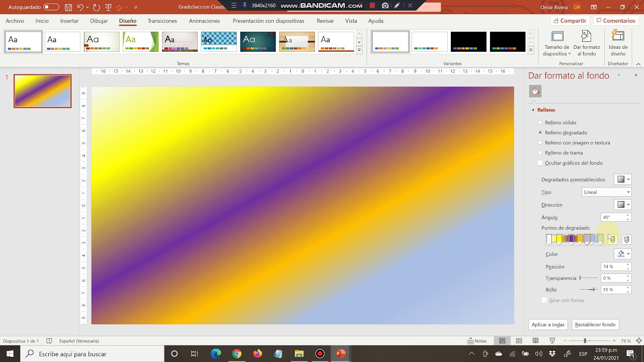The height and width of the screenshot is (362, 644).
Task: Click the Fill paint bucket icon in panel
Action: point(535,92)
